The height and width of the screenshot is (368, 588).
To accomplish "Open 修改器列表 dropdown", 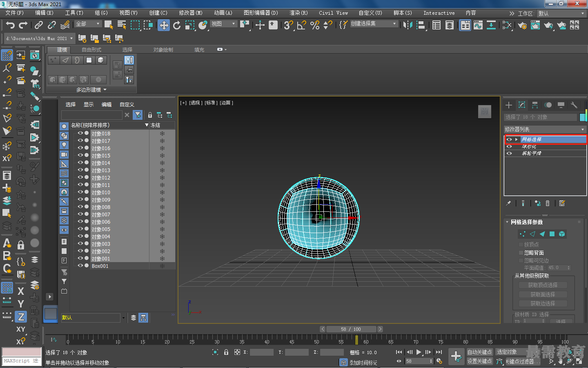I will pyautogui.click(x=545, y=129).
